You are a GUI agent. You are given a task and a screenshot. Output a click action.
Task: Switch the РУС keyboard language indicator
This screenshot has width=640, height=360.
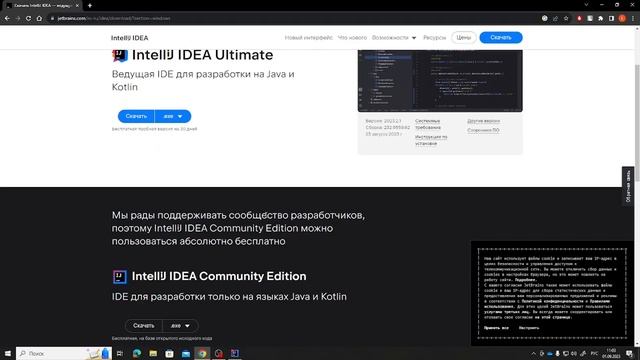pos(594,354)
